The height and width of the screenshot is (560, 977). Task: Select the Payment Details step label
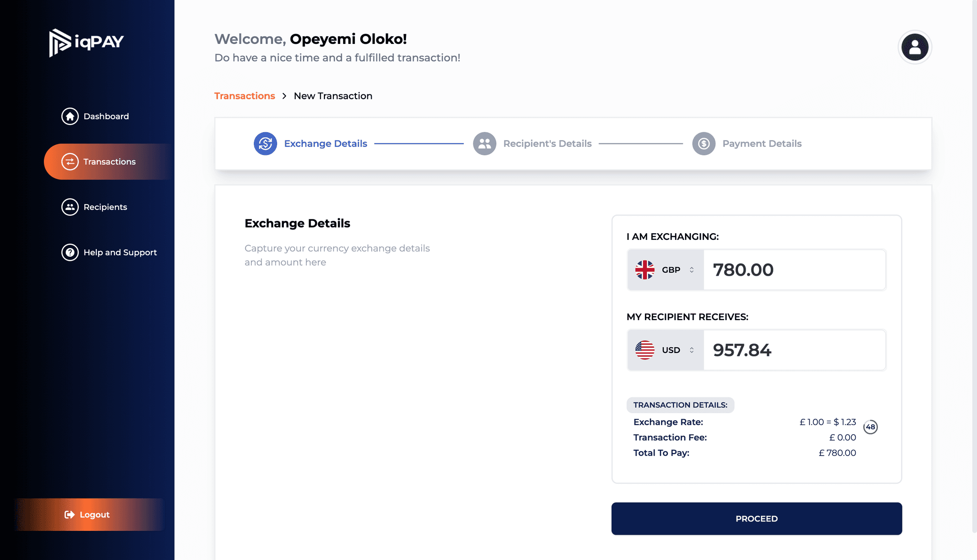[762, 144]
